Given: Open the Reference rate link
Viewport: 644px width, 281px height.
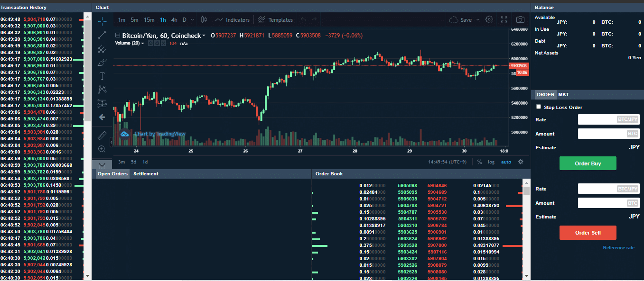Looking at the screenshot, I should (618, 248).
